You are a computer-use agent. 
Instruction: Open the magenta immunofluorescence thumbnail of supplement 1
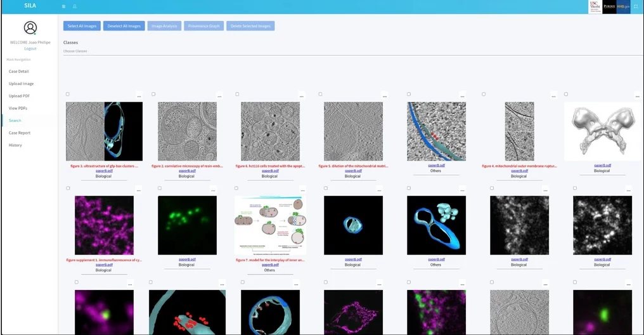(105, 225)
